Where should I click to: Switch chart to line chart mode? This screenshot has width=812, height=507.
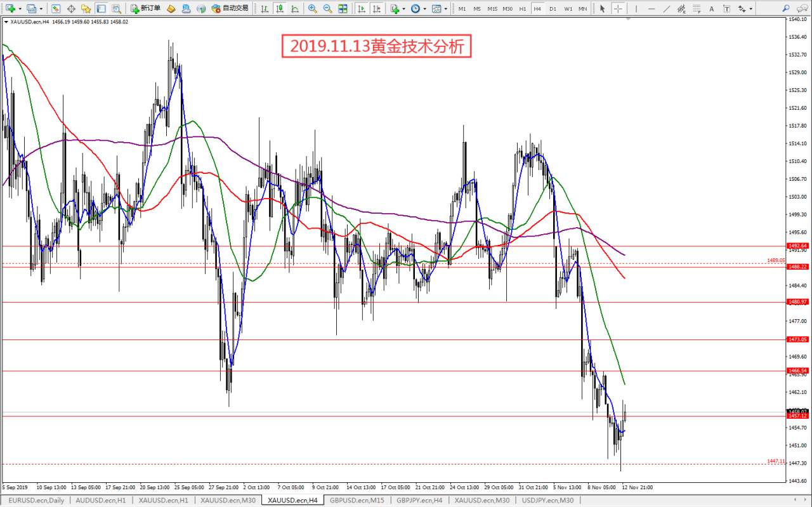coord(295,8)
